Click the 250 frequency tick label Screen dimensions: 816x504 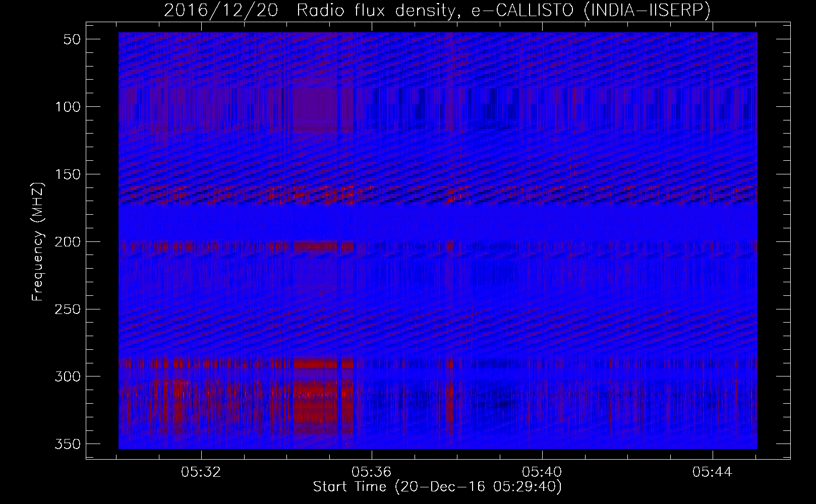pyautogui.click(x=68, y=309)
